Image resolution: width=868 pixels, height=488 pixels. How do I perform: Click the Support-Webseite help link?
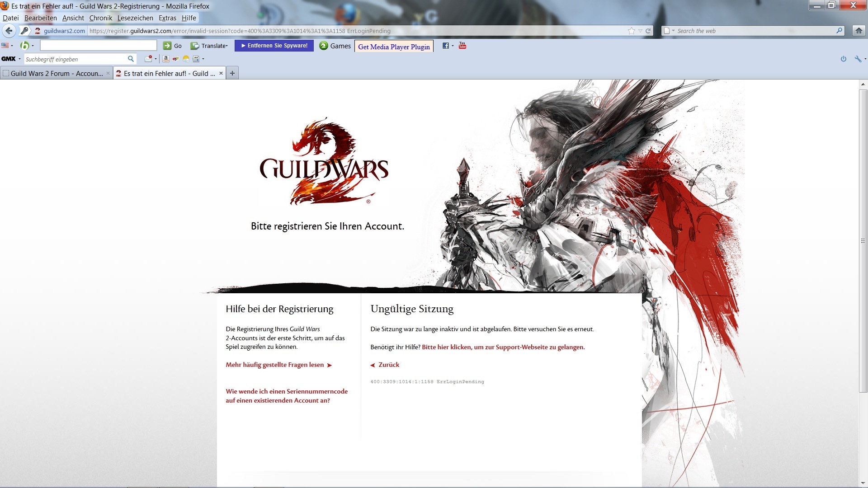point(503,347)
